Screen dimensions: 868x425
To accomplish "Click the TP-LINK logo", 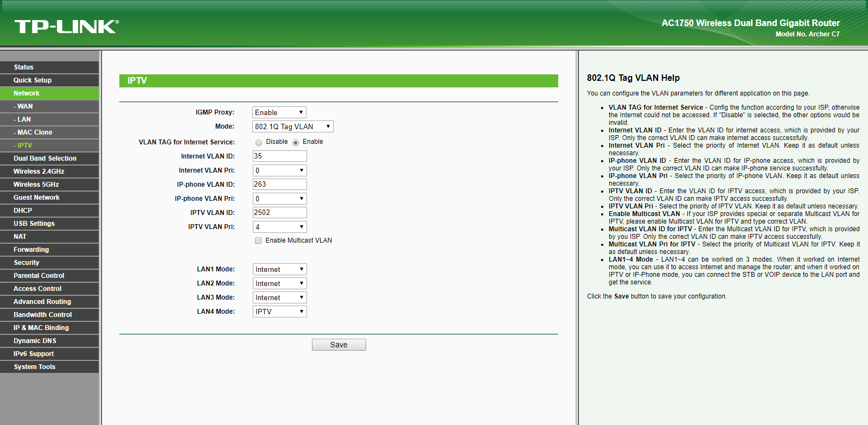I will point(67,27).
